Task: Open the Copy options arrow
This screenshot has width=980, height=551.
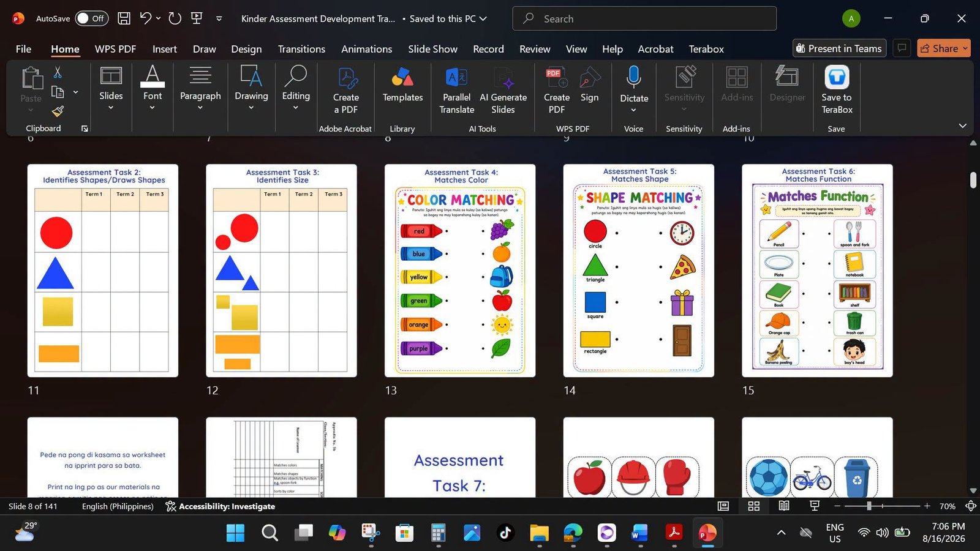Action: click(75, 92)
